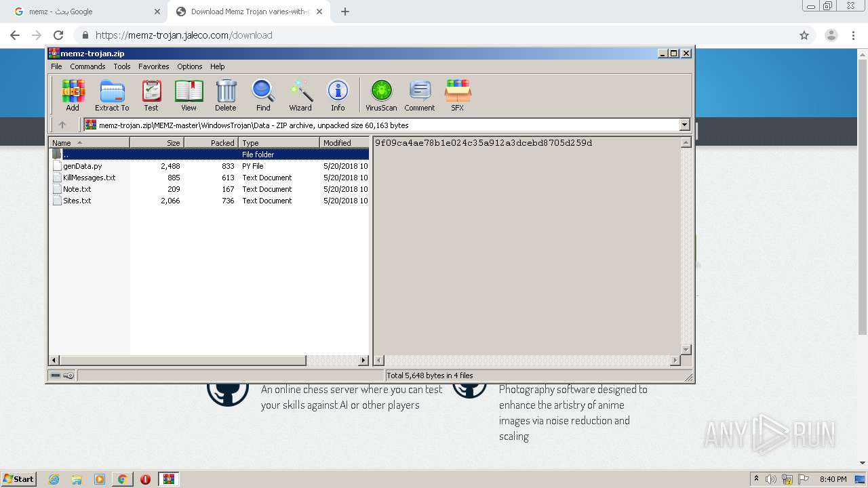Click file list scroll right arrow
Screen dimensions: 868x488
(363, 361)
